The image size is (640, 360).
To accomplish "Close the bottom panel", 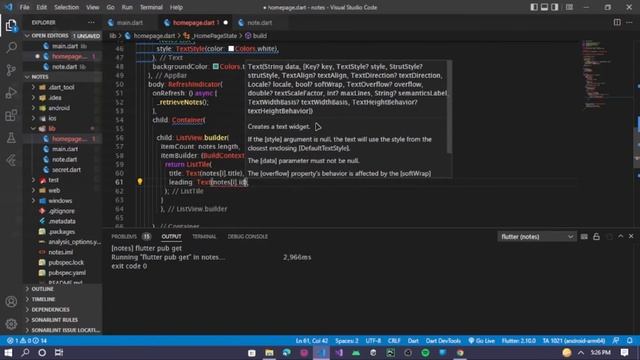I will click(x=631, y=236).
